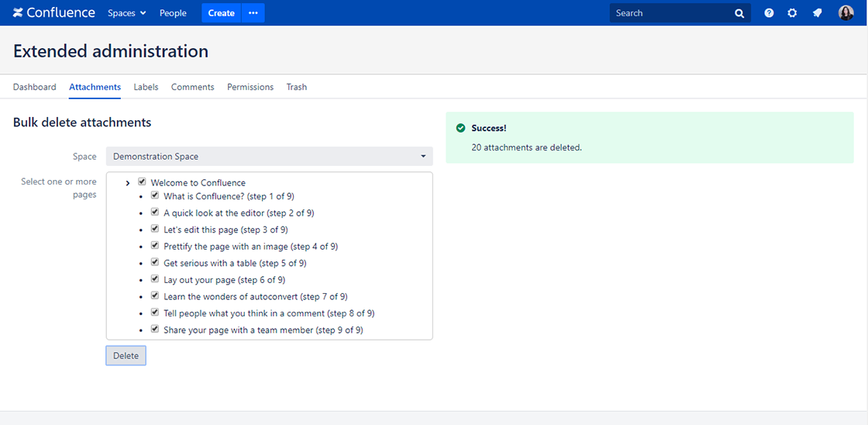Uncheck Prettify the page with an image
This screenshot has height=425, width=868.
coord(155,245)
